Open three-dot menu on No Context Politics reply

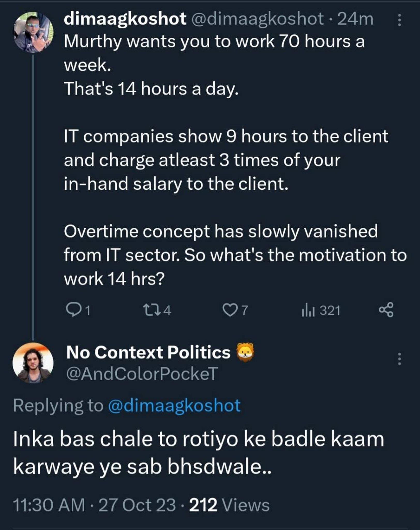click(400, 359)
